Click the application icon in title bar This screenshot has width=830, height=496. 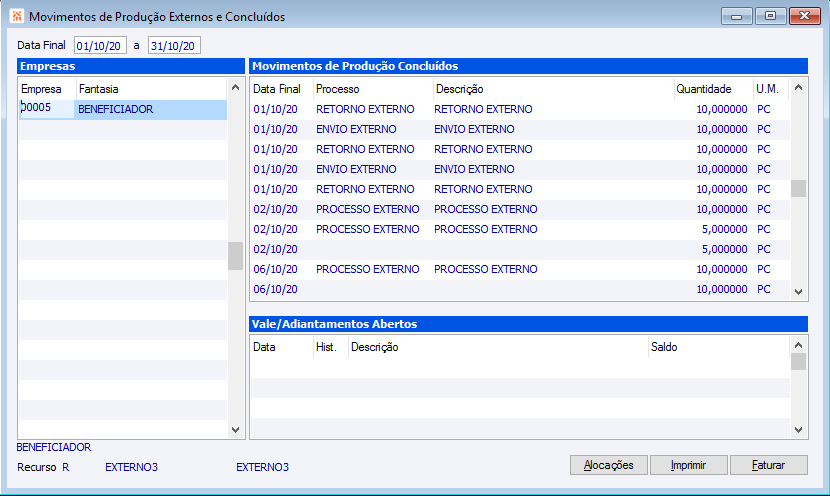click(16, 16)
